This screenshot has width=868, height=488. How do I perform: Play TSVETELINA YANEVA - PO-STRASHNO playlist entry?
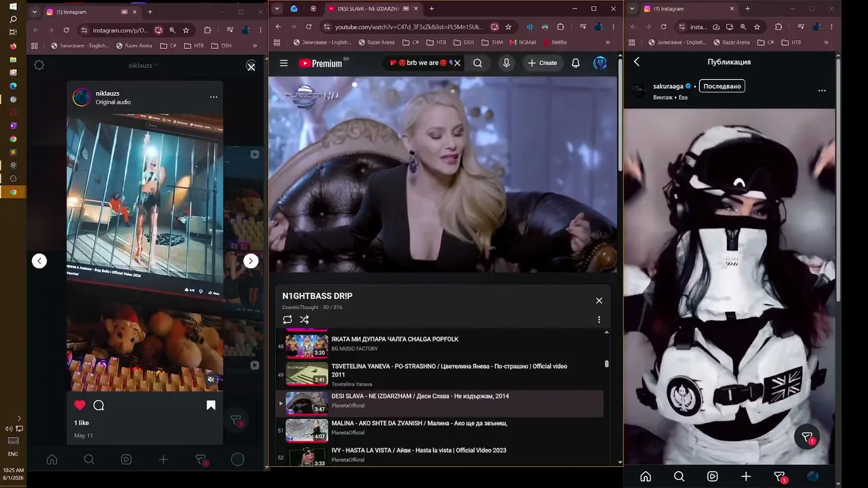coord(439,375)
